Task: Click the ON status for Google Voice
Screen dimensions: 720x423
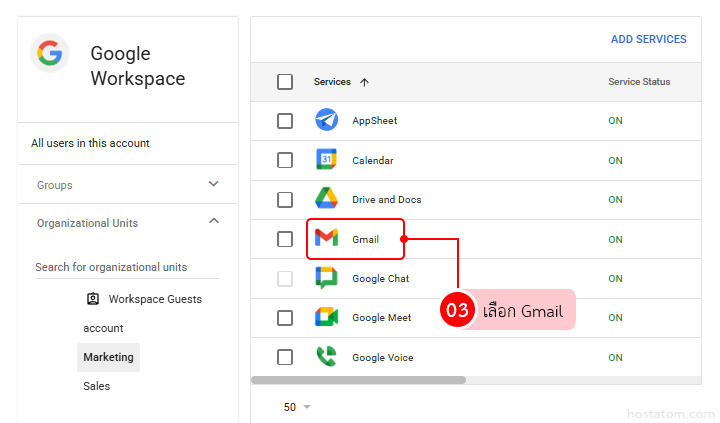Action: [615, 357]
